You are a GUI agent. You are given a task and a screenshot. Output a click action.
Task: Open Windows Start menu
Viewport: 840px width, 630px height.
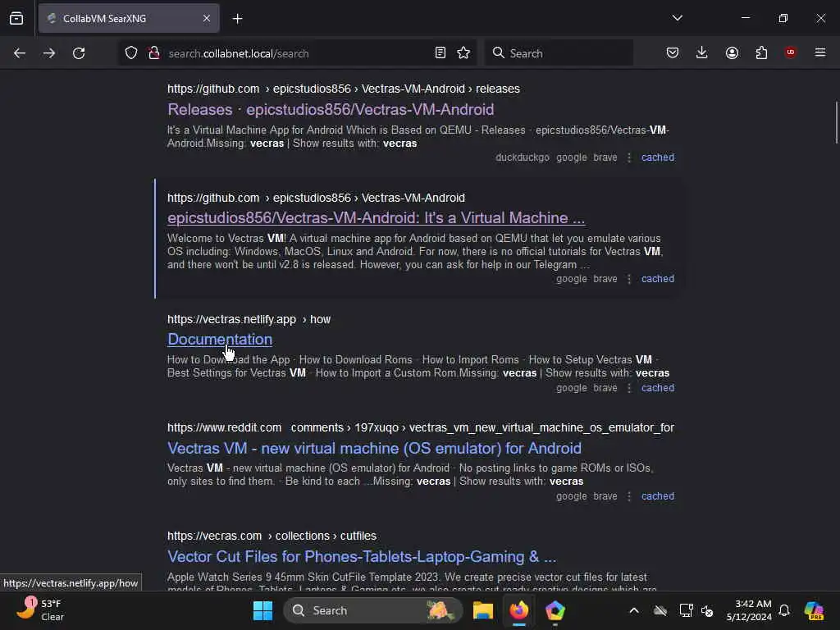point(262,610)
